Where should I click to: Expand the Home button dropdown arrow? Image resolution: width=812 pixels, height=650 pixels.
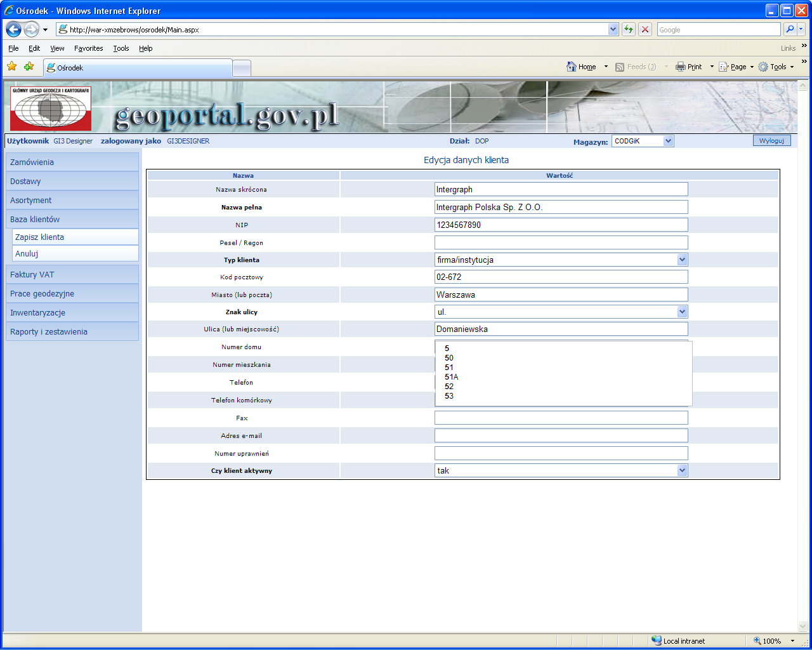(x=606, y=67)
